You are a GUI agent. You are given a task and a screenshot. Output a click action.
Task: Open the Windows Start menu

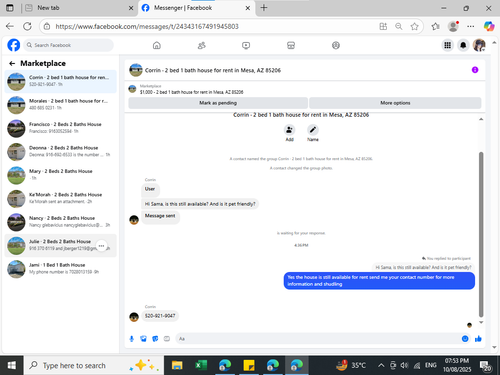12,365
